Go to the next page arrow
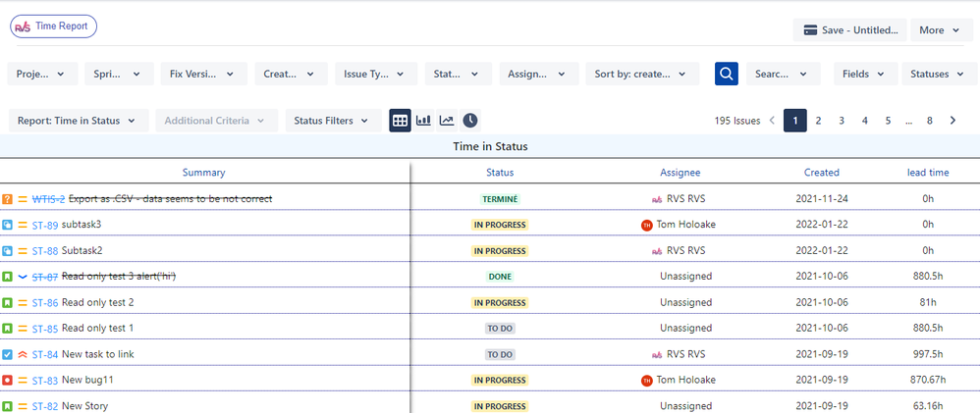Viewport: 980px width, 413px height. 953,121
